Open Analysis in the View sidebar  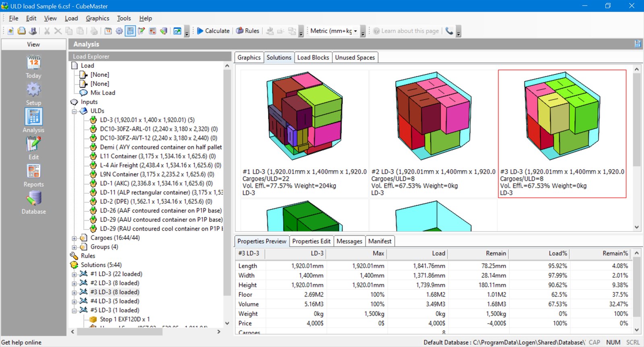coord(34,121)
